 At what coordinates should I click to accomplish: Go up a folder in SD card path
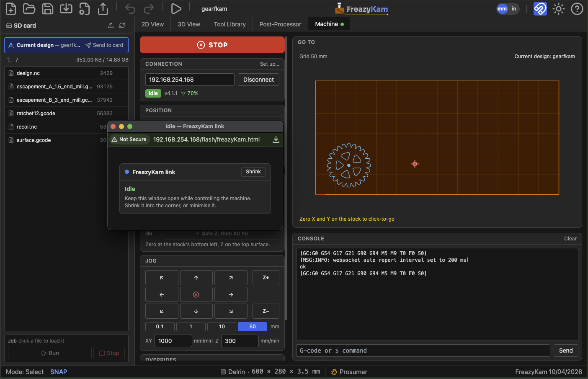[x=9, y=60]
